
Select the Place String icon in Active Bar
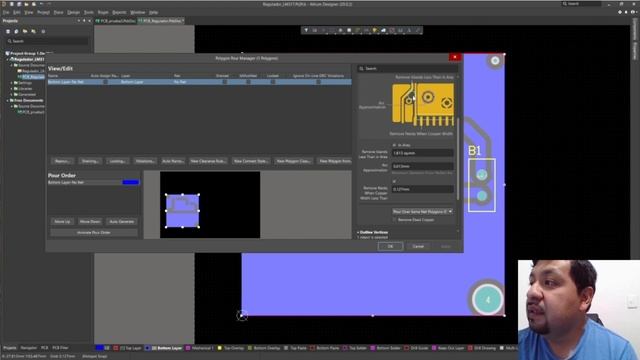coord(409,30)
